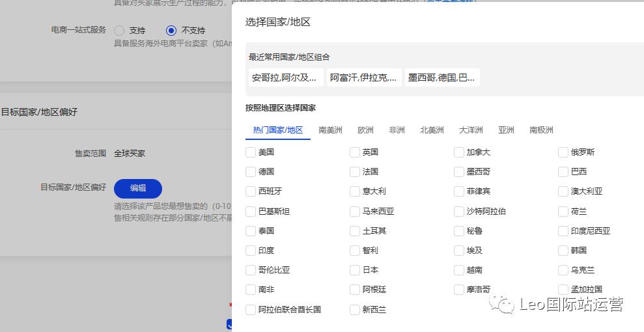
Task: Check the 越南 checkbox
Action: click(x=459, y=270)
